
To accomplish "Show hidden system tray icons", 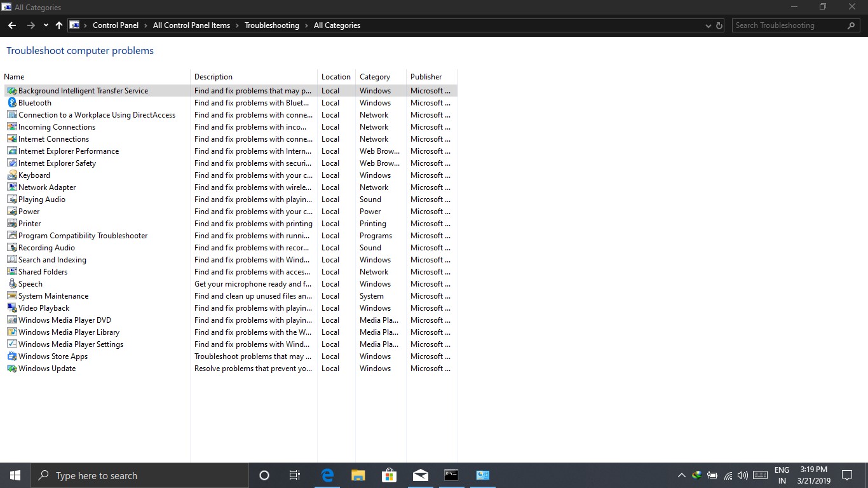I will (681, 475).
